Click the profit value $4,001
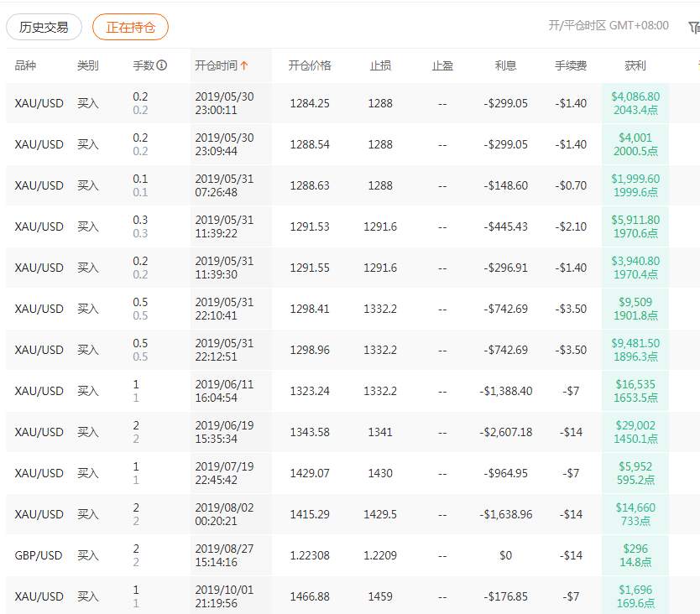The height and width of the screenshot is (614, 700). (x=635, y=138)
